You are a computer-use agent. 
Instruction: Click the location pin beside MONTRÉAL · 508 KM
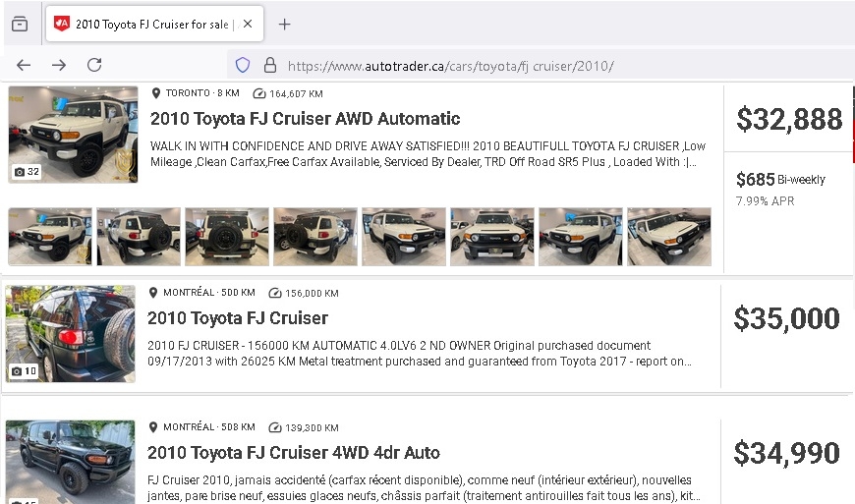click(153, 427)
